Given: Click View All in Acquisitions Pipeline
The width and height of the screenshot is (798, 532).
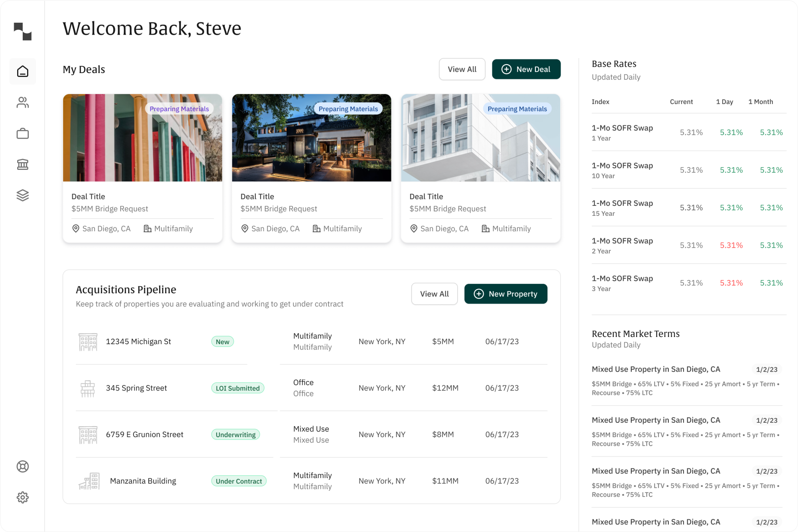Looking at the screenshot, I should (x=434, y=294).
